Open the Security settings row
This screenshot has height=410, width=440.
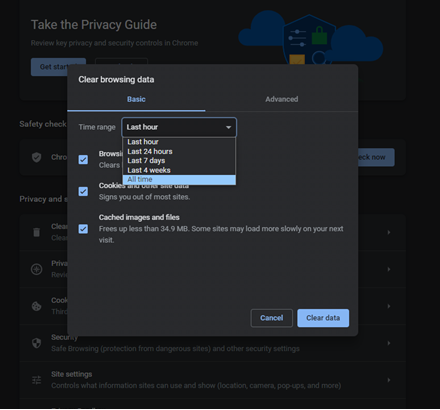click(213, 343)
